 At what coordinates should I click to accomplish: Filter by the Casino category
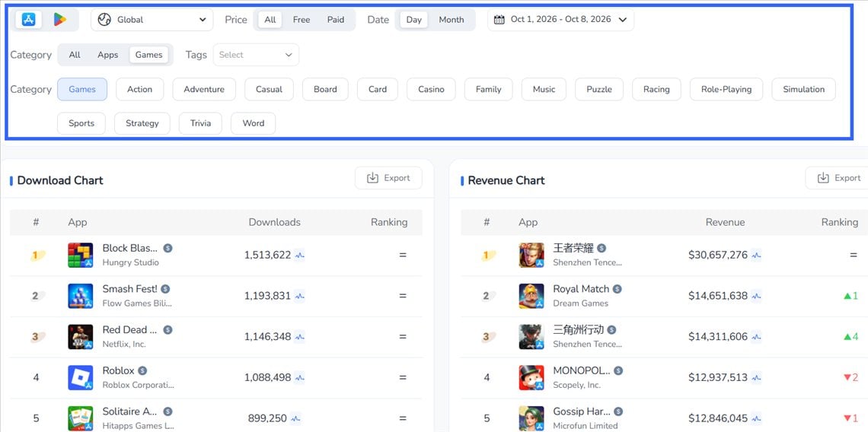(431, 89)
